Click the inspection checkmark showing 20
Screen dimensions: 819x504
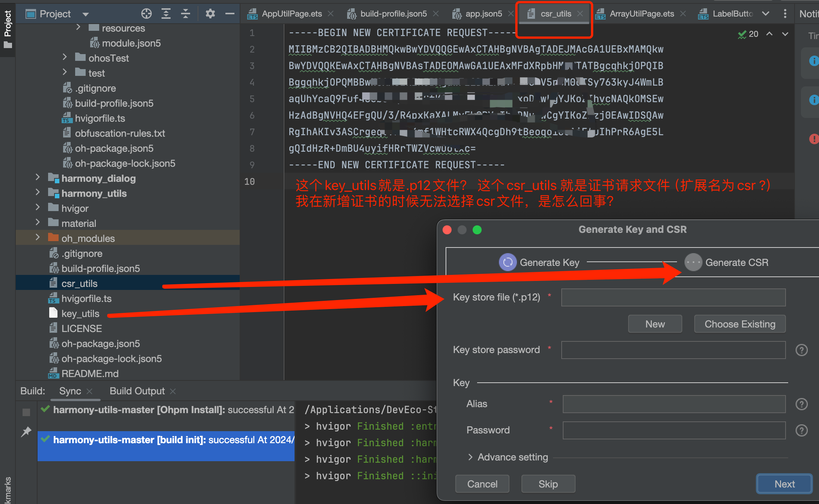[748, 34]
